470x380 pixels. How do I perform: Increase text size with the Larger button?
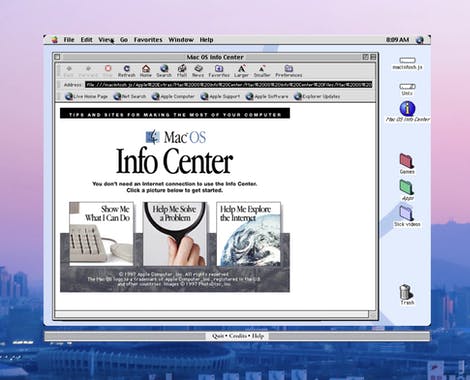tap(241, 71)
